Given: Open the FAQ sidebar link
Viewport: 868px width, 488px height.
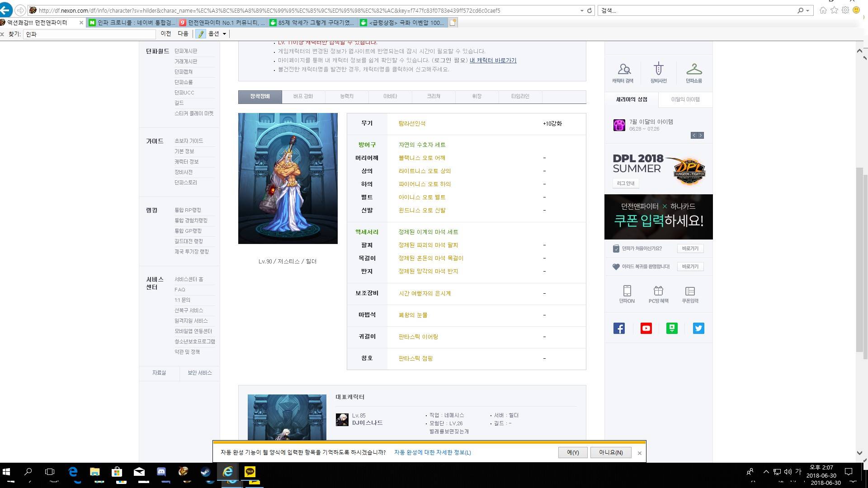Looking at the screenshot, I should coord(180,290).
